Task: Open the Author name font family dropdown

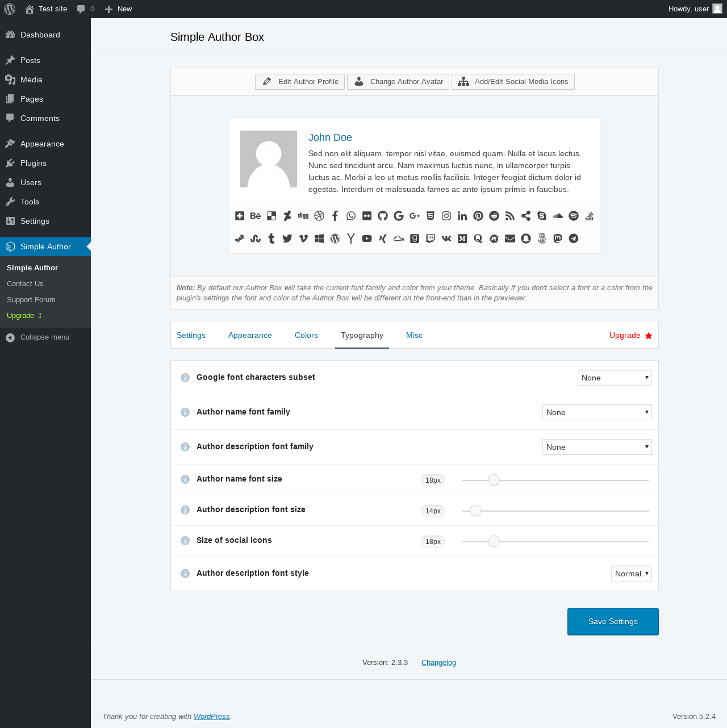Action: point(597,412)
